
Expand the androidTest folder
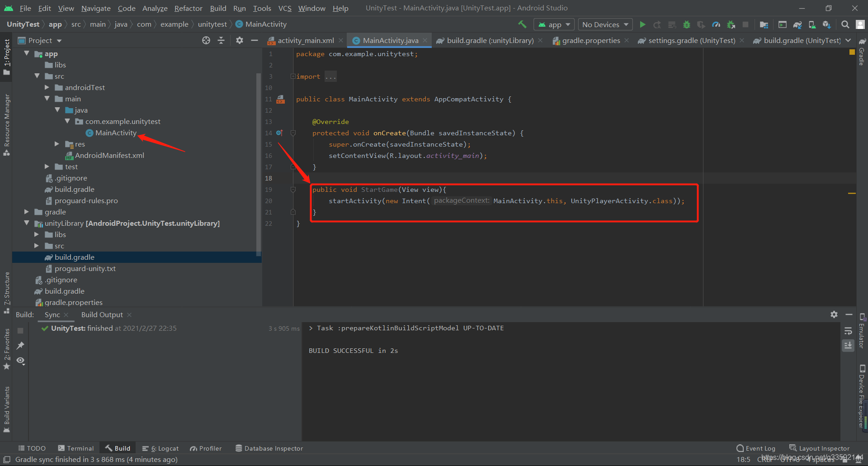[47, 87]
